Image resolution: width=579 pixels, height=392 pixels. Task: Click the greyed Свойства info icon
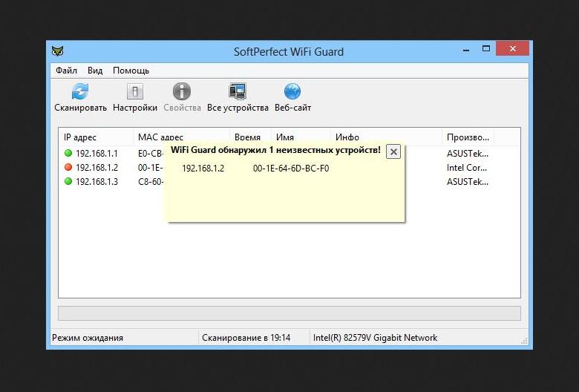(182, 91)
